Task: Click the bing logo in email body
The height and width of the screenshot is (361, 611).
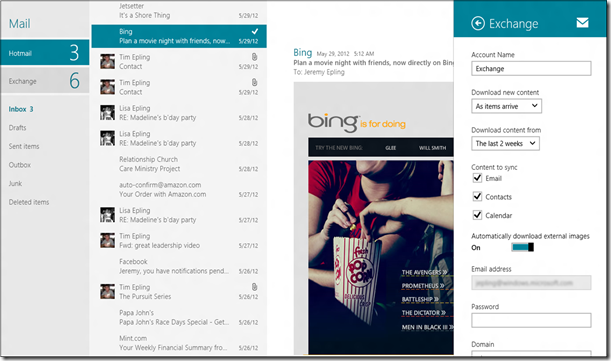Action: 333,122
